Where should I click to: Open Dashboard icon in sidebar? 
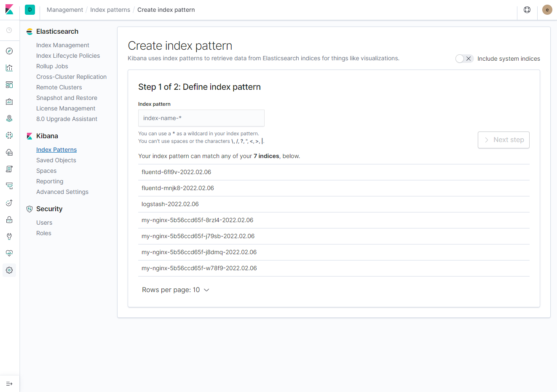[x=9, y=85]
